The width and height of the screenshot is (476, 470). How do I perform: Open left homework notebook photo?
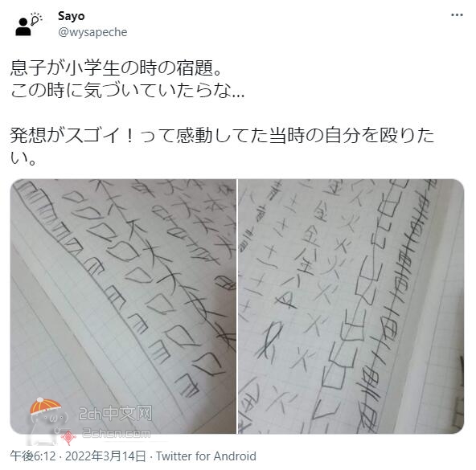tap(123, 306)
